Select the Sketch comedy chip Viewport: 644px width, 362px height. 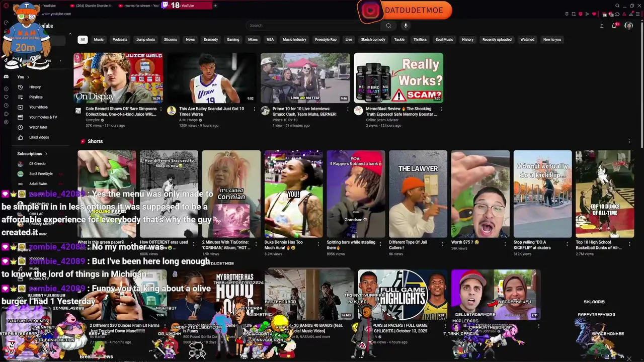373,39
